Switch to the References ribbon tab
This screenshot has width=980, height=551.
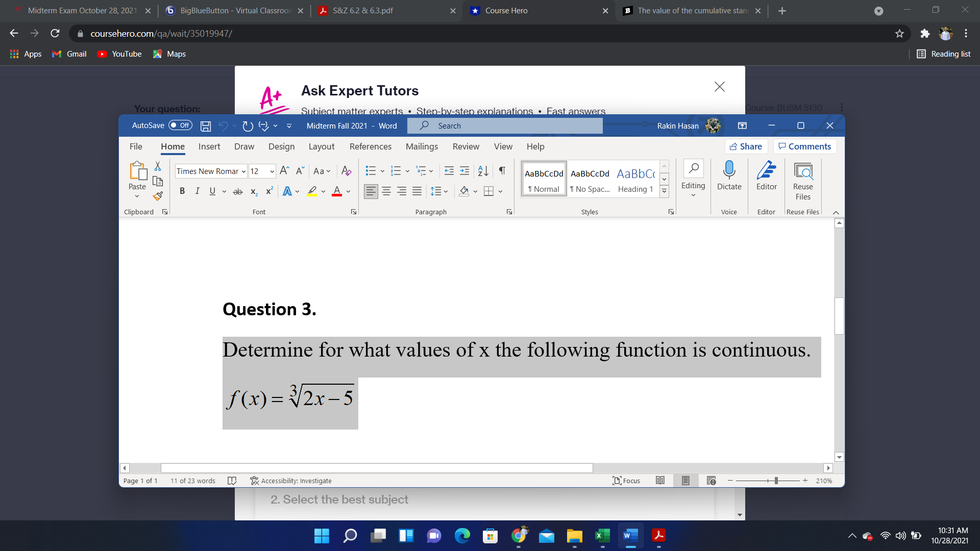point(371,146)
